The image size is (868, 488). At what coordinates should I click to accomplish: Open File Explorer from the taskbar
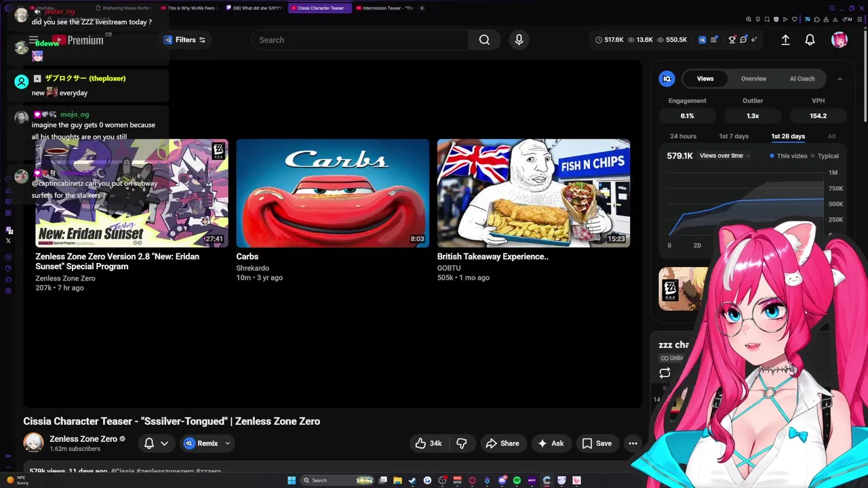pyautogui.click(x=397, y=481)
